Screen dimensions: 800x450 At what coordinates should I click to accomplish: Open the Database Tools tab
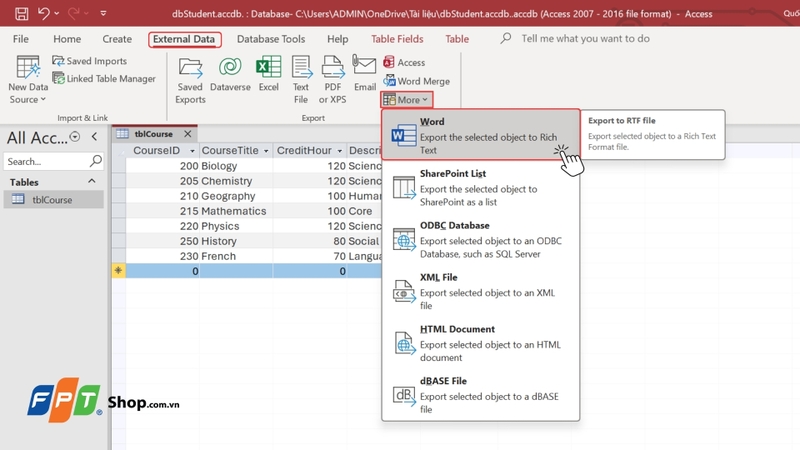(x=271, y=39)
